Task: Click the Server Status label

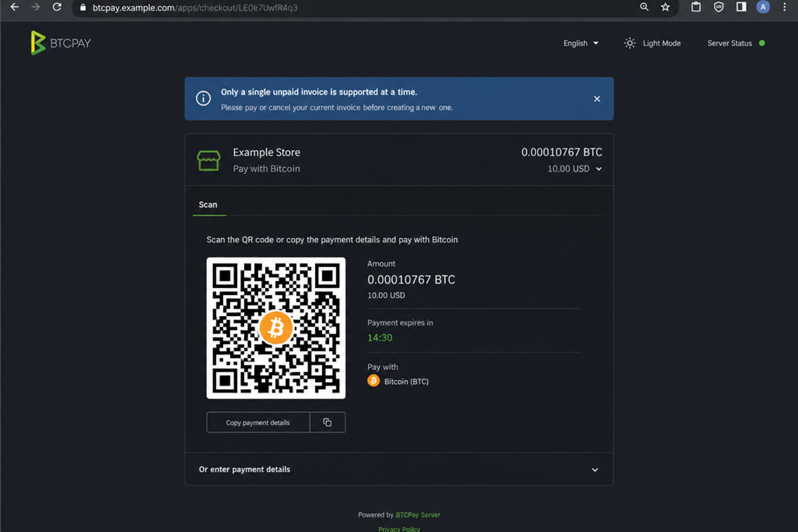Action: [729, 43]
